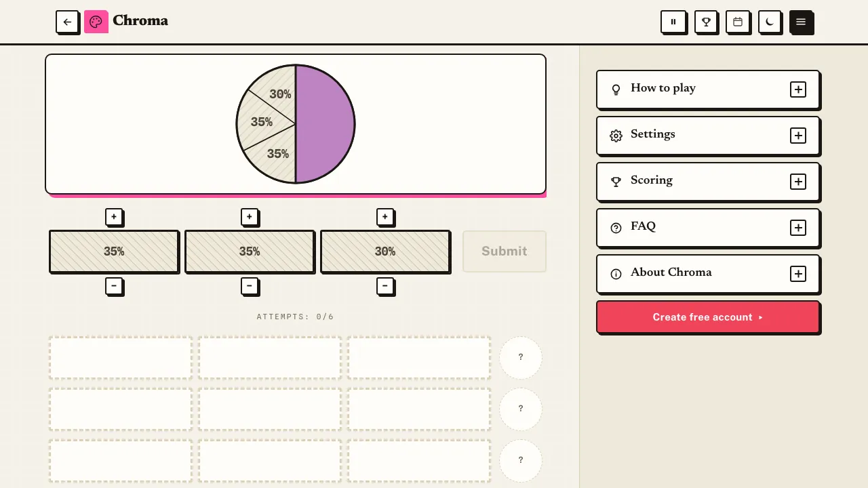The image size is (868, 488).
Task: Select the 30% slider box
Action: (385, 251)
